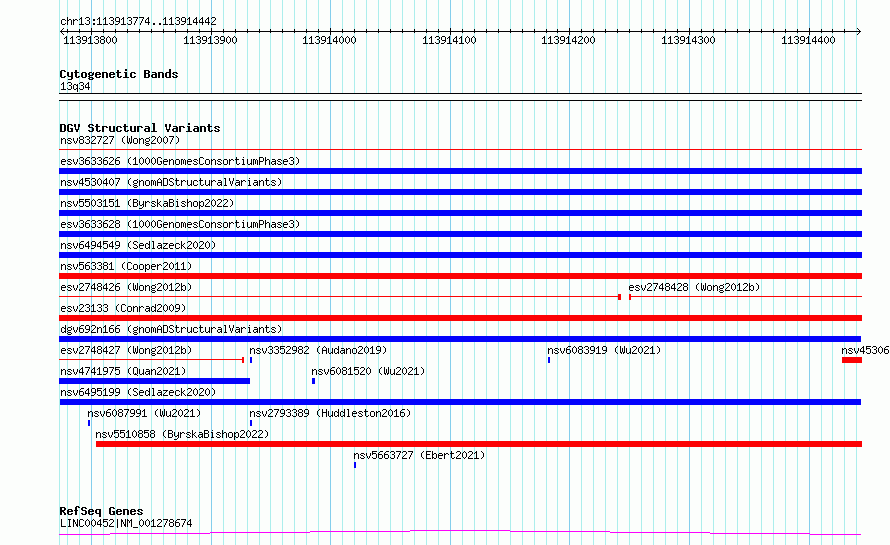Click the short red bar under nsv45306

tap(852, 360)
